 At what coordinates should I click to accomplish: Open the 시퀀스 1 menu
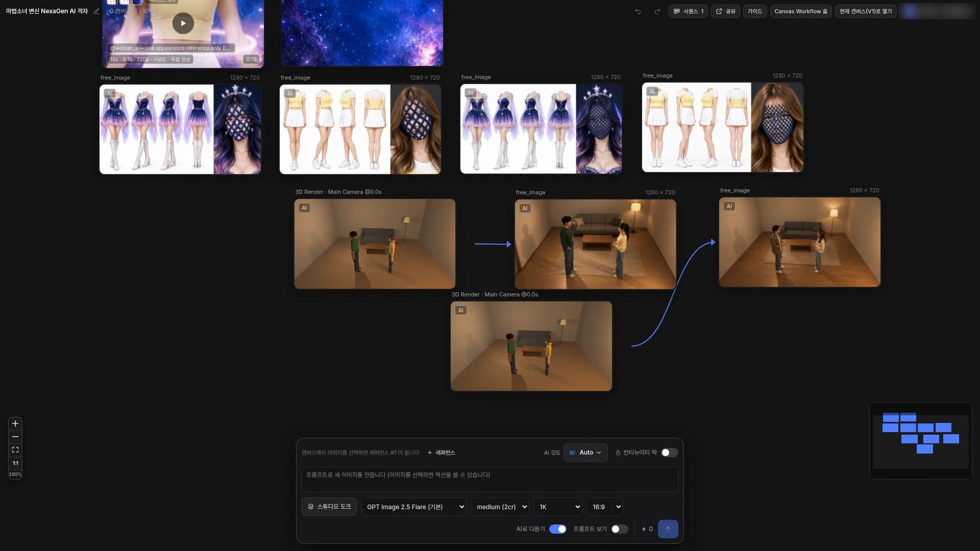tap(688, 11)
